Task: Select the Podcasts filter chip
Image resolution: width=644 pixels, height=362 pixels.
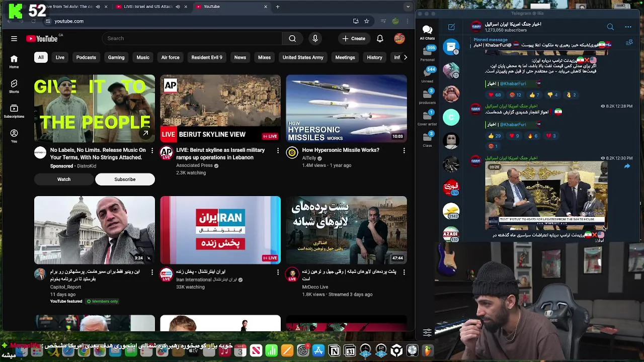Action: [86, 57]
